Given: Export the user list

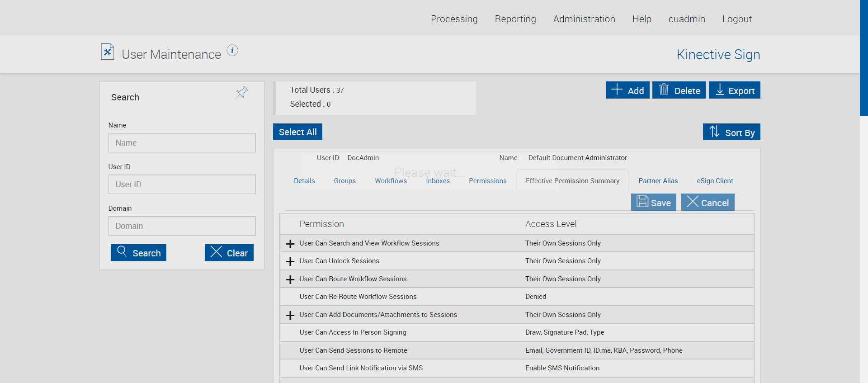Looking at the screenshot, I should (734, 90).
